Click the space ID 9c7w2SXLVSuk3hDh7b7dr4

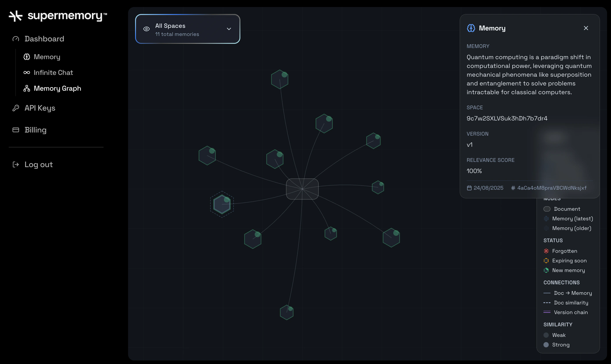[x=507, y=118]
